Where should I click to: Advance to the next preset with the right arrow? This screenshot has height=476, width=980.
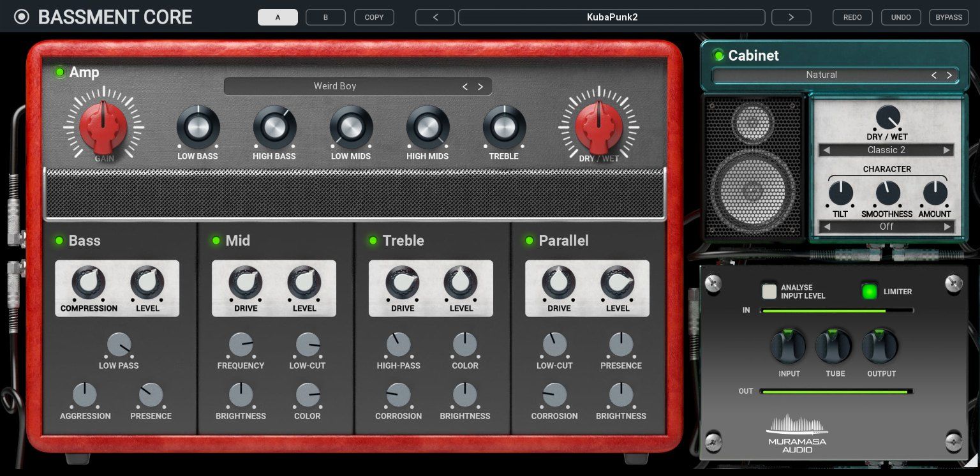[x=791, y=17]
